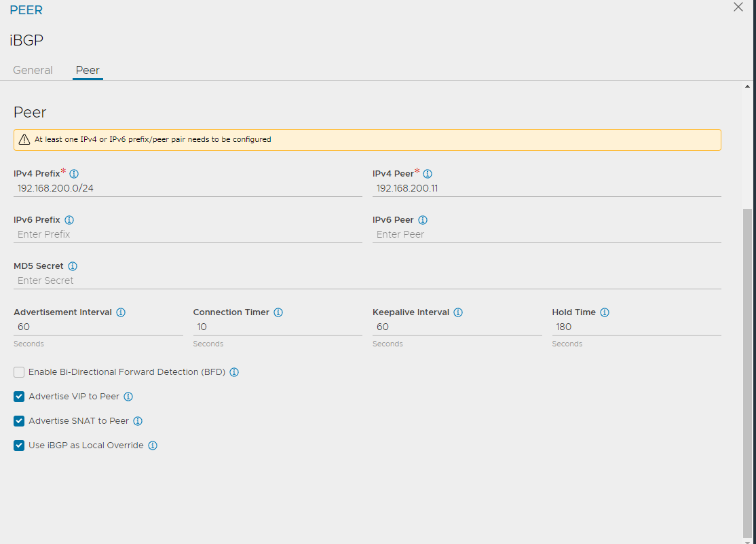Click the vertical scrollbar thumb
This screenshot has height=544, width=756.
747,373
